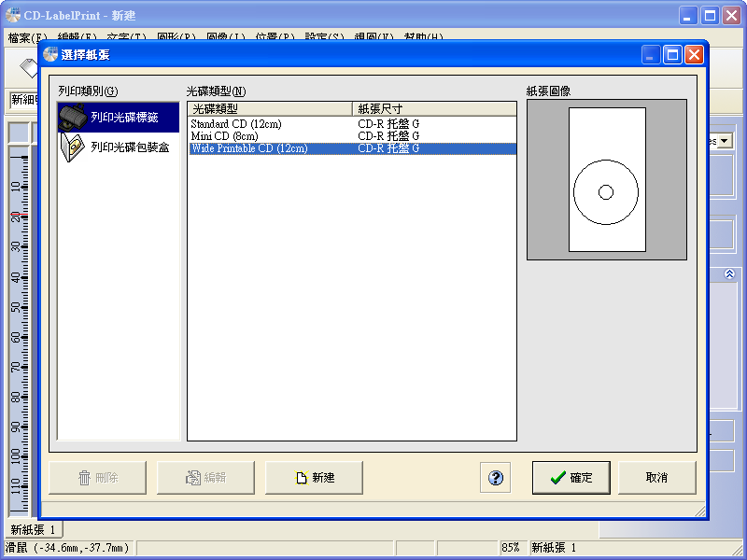
Task: Create a new paper type with 新建
Action: coord(314,478)
